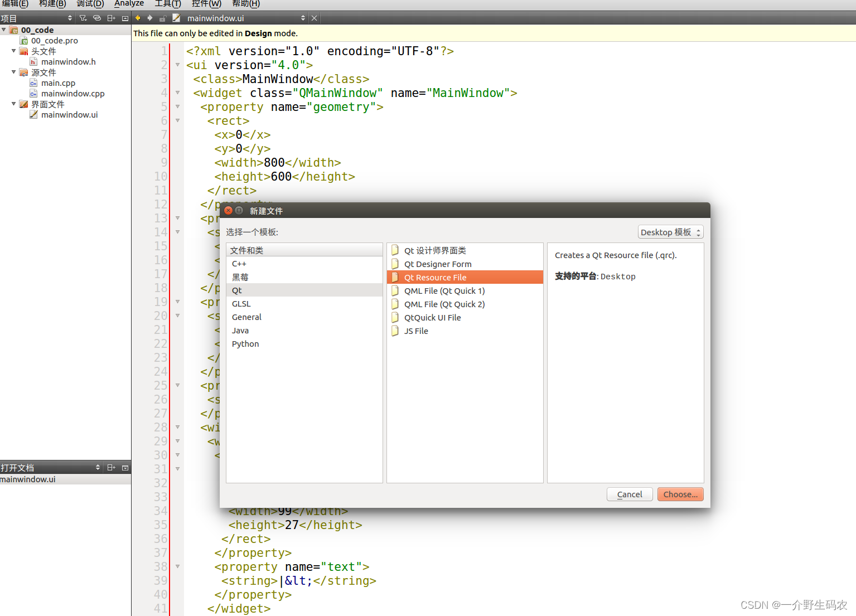Image resolution: width=856 pixels, height=616 pixels.
Task: Collapse the 头文件 folder
Action: click(14, 51)
